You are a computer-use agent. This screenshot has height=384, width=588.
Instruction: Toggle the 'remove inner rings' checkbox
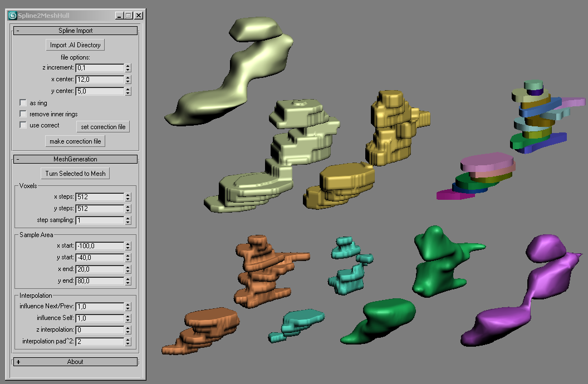click(23, 114)
